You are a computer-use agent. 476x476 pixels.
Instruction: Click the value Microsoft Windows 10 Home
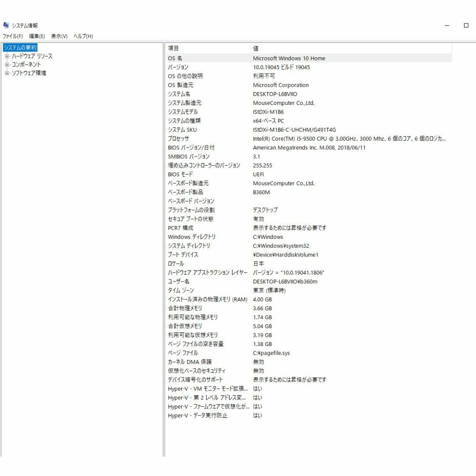pyautogui.click(x=289, y=58)
